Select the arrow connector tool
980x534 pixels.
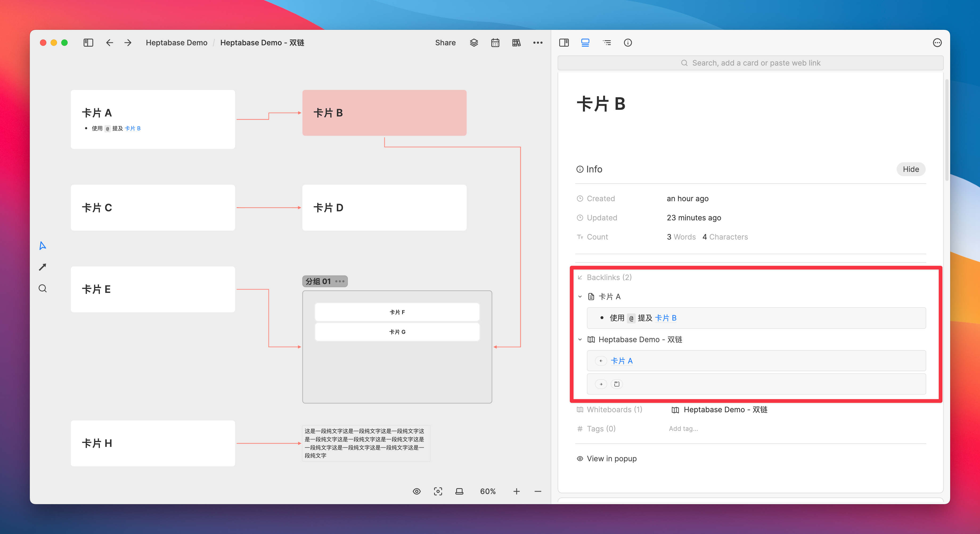[43, 267]
